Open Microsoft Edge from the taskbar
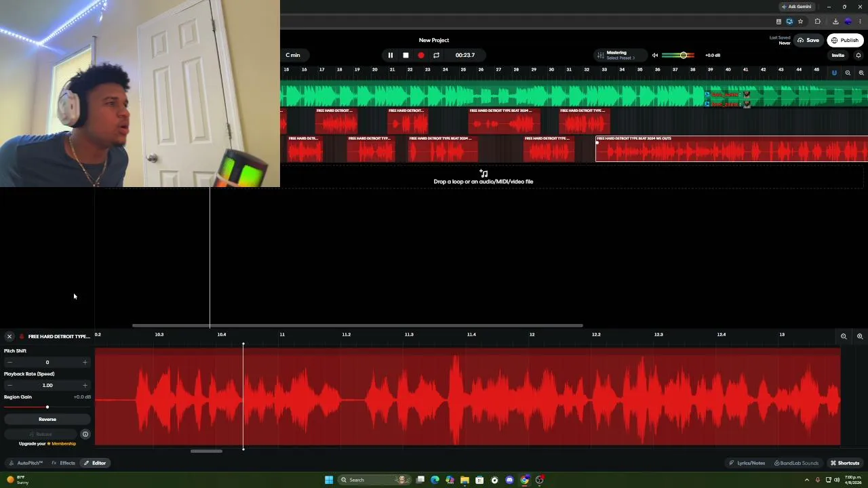The width and height of the screenshot is (868, 488). tap(435, 480)
